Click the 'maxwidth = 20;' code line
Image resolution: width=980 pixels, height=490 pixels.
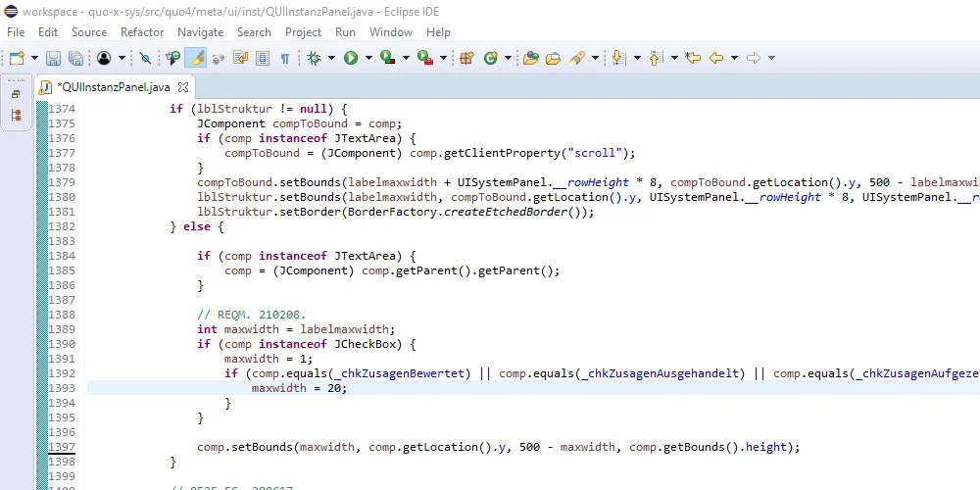click(299, 388)
